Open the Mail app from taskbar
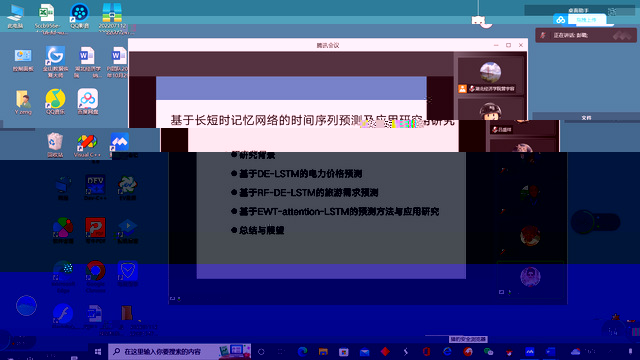 click(x=364, y=351)
